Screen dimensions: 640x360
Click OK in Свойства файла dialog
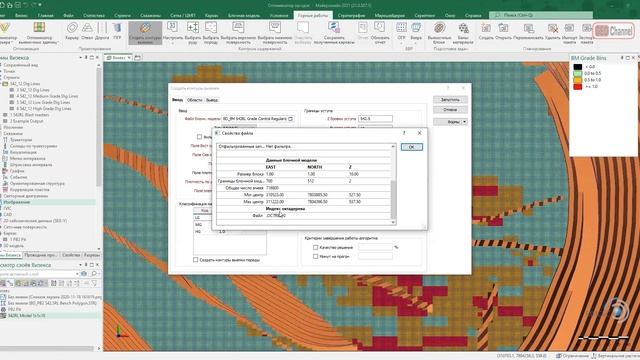(x=411, y=147)
